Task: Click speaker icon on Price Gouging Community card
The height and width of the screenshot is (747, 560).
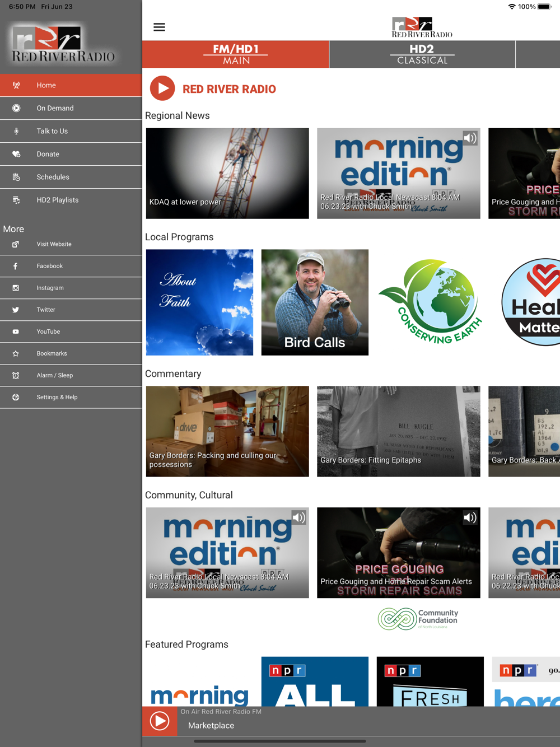Action: point(470,517)
